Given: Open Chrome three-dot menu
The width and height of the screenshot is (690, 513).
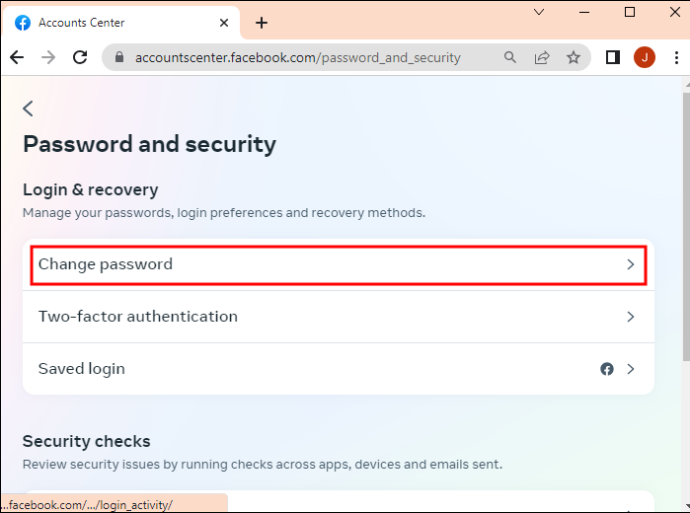Looking at the screenshot, I should click(x=676, y=57).
